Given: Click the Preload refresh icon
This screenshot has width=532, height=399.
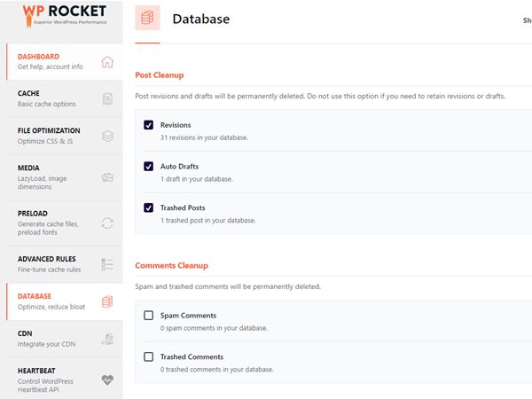Looking at the screenshot, I should [x=107, y=223].
